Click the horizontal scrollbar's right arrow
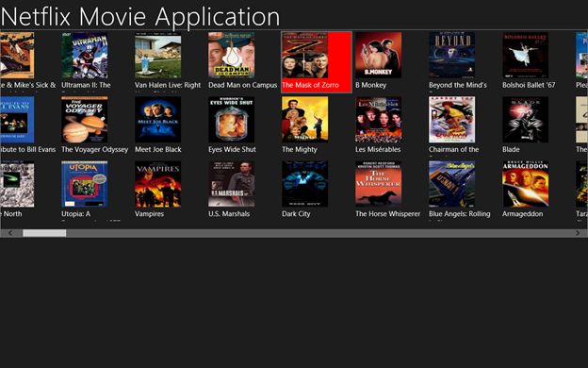The width and height of the screenshot is (588, 368). tap(578, 233)
